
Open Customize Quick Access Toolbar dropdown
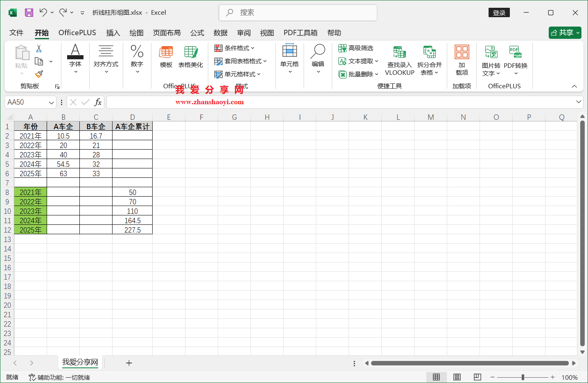tap(82, 13)
